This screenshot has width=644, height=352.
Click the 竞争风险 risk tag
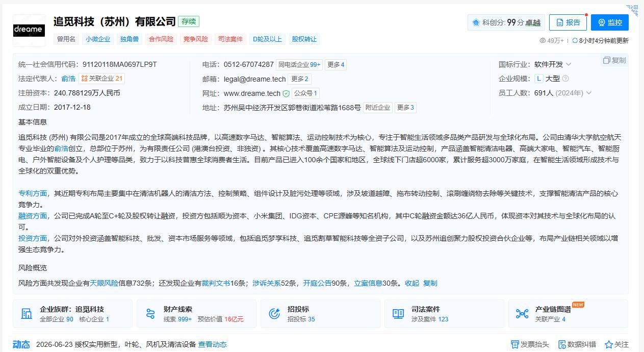point(196,39)
